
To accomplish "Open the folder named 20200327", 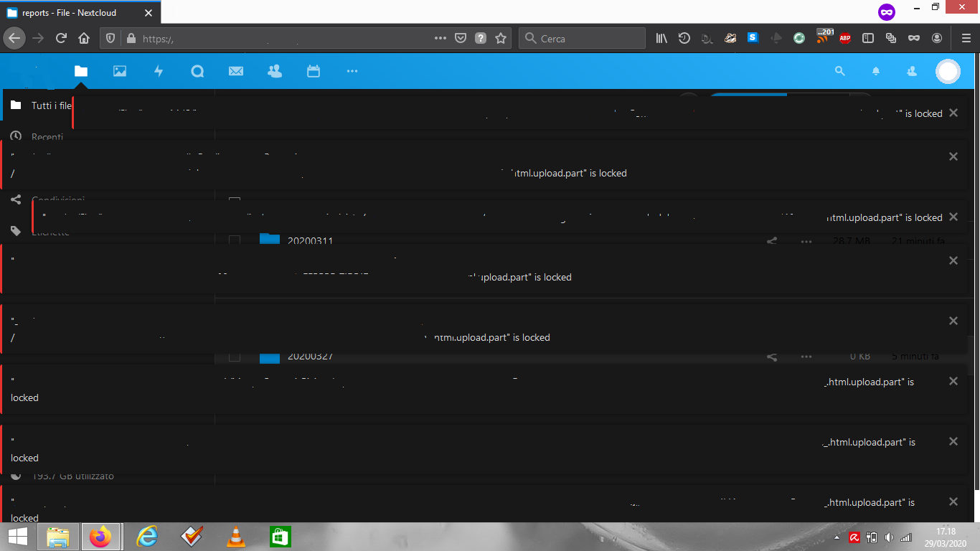I will pos(310,357).
